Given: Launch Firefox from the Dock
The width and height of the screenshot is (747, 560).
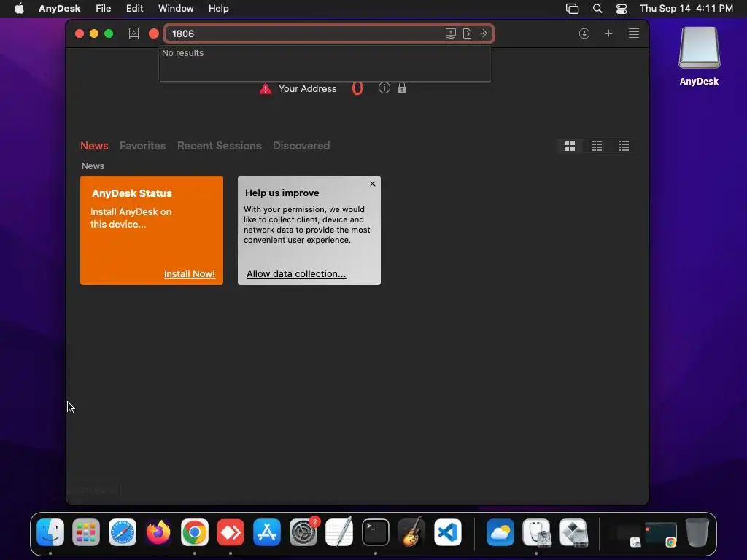Looking at the screenshot, I should click(x=158, y=532).
